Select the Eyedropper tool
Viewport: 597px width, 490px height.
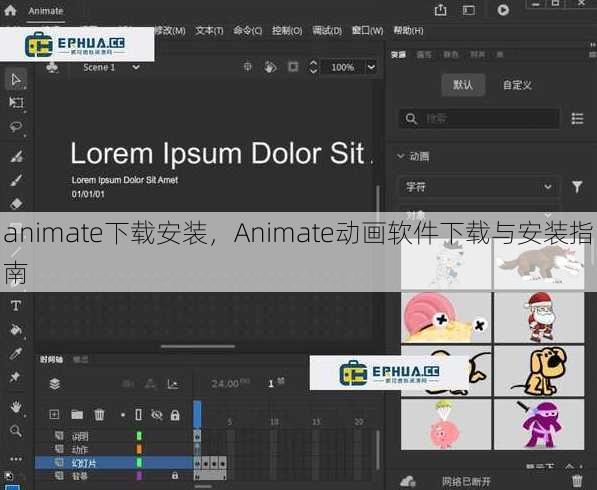(x=16, y=353)
